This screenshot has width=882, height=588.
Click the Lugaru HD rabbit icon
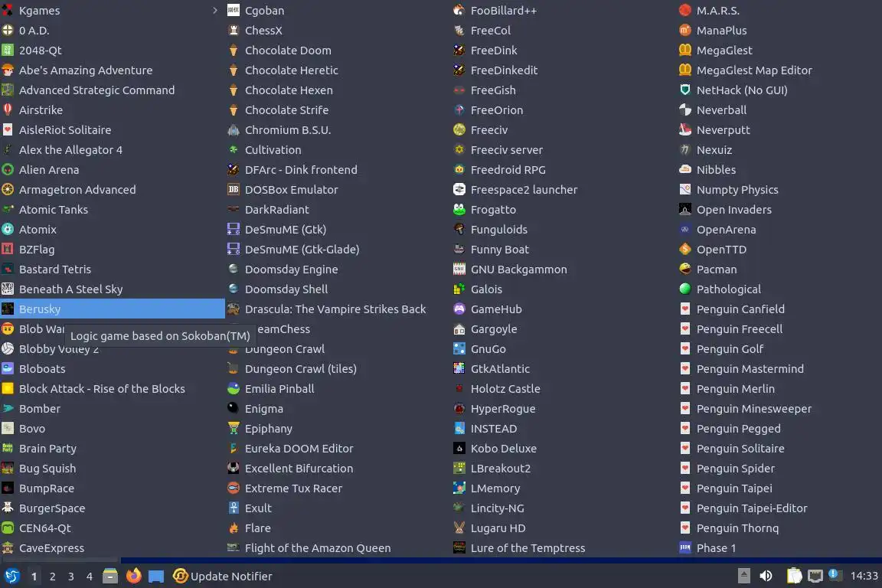click(459, 528)
